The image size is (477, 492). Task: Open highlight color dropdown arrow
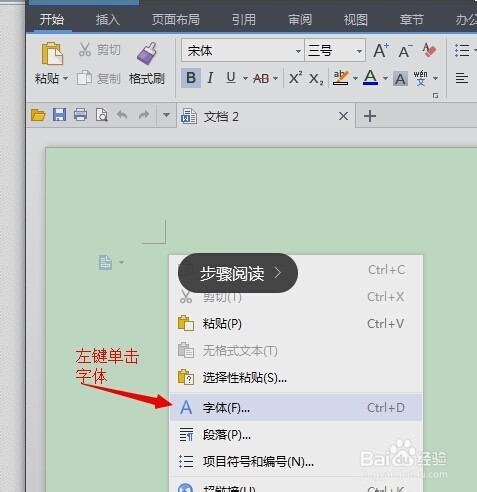point(355,79)
